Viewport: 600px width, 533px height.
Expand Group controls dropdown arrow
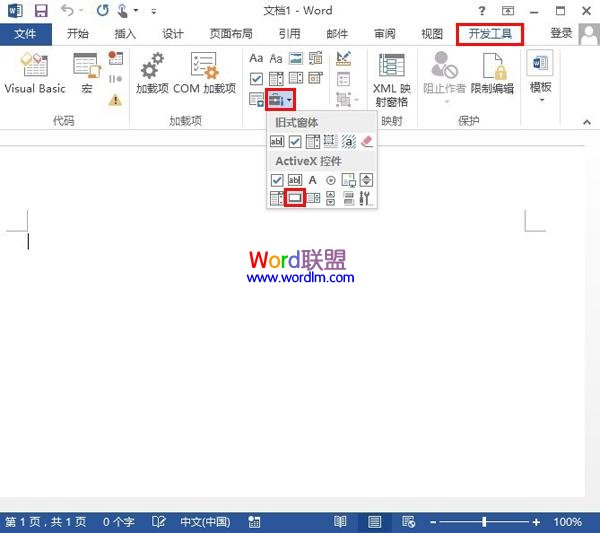pos(357,100)
